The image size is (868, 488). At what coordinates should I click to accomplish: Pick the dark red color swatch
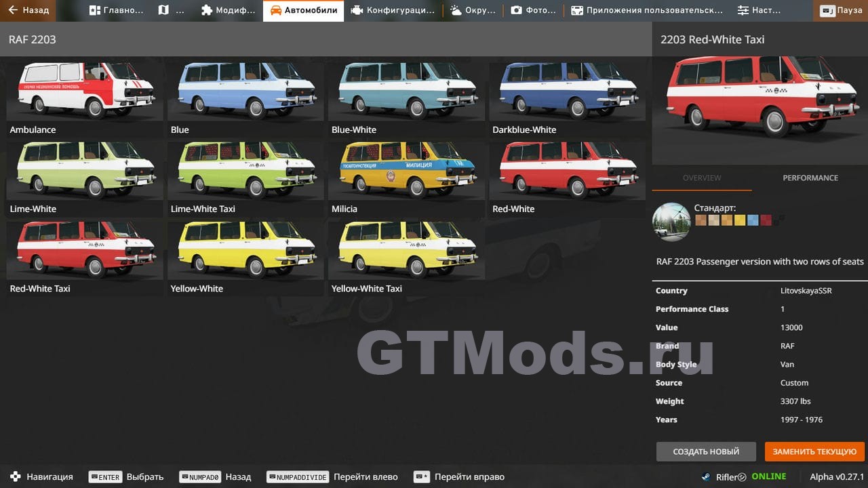click(766, 220)
